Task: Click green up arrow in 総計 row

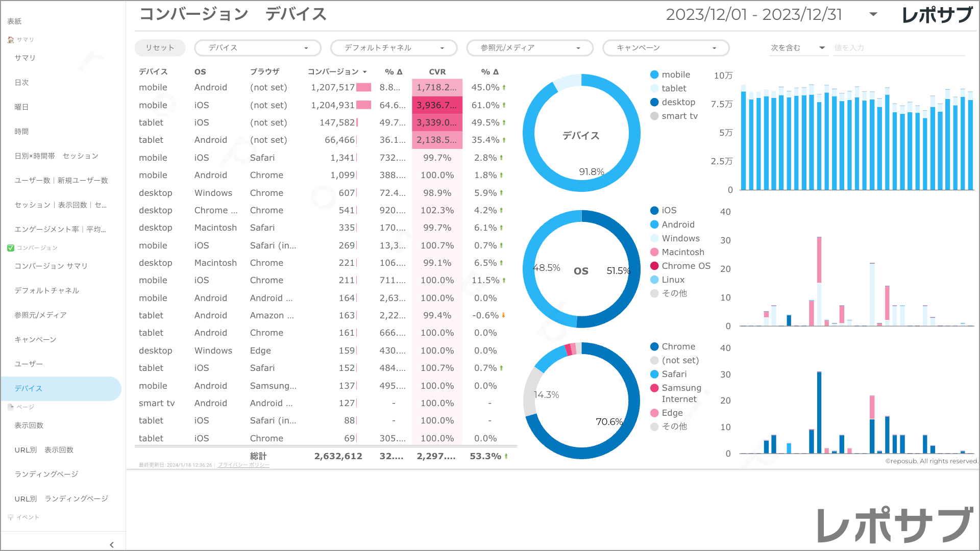Action: [506, 457]
